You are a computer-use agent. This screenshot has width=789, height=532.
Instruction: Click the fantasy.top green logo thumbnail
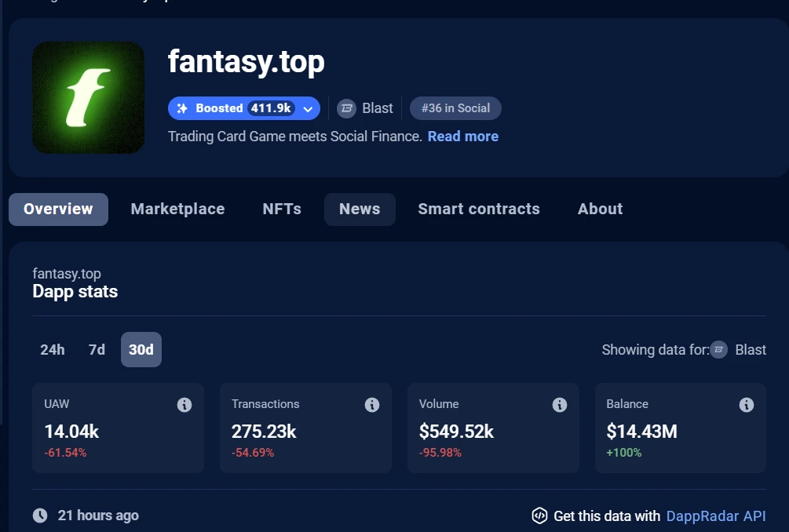[x=88, y=97]
